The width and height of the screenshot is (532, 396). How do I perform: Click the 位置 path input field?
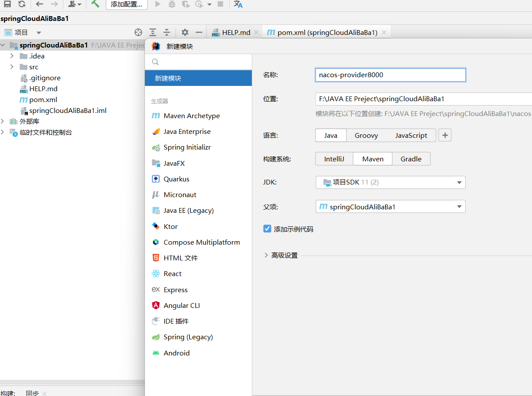click(x=424, y=99)
